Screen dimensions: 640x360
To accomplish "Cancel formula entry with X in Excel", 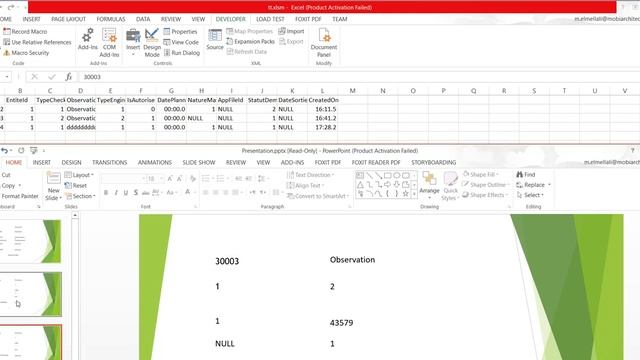I will point(35,77).
